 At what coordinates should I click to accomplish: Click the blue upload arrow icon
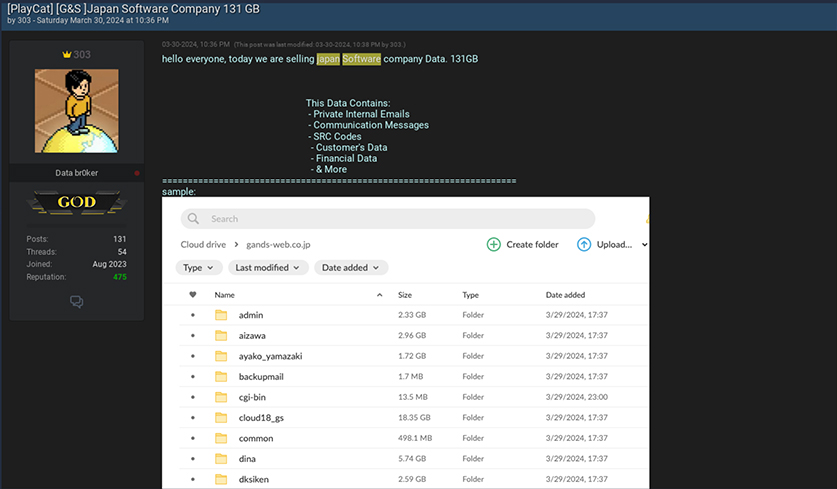pos(584,244)
